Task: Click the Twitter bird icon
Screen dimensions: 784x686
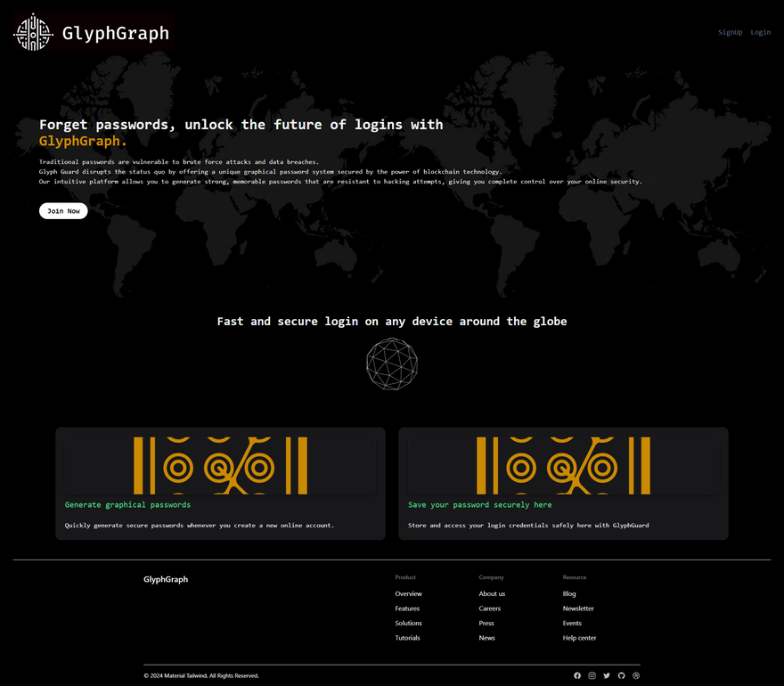Action: click(607, 675)
